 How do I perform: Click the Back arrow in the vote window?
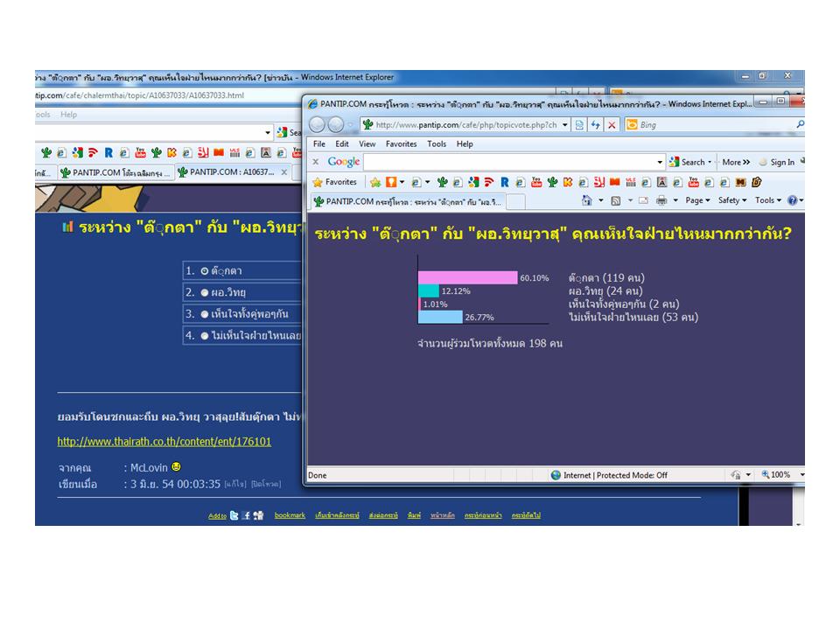317,125
